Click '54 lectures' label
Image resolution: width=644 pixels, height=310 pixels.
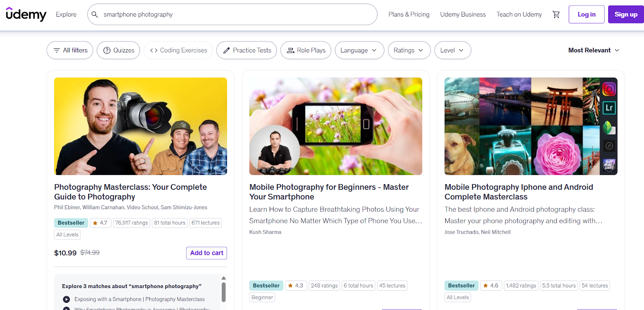pos(594,286)
